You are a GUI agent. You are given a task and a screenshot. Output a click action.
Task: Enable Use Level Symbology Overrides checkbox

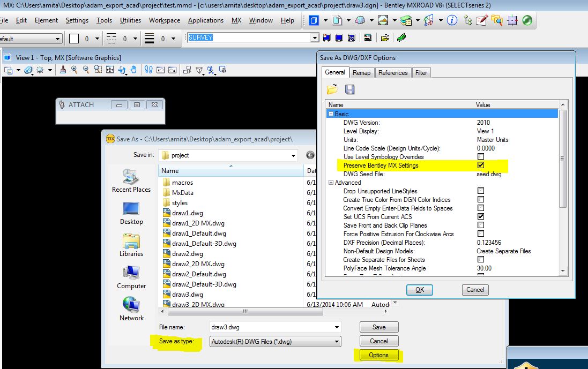coord(481,156)
